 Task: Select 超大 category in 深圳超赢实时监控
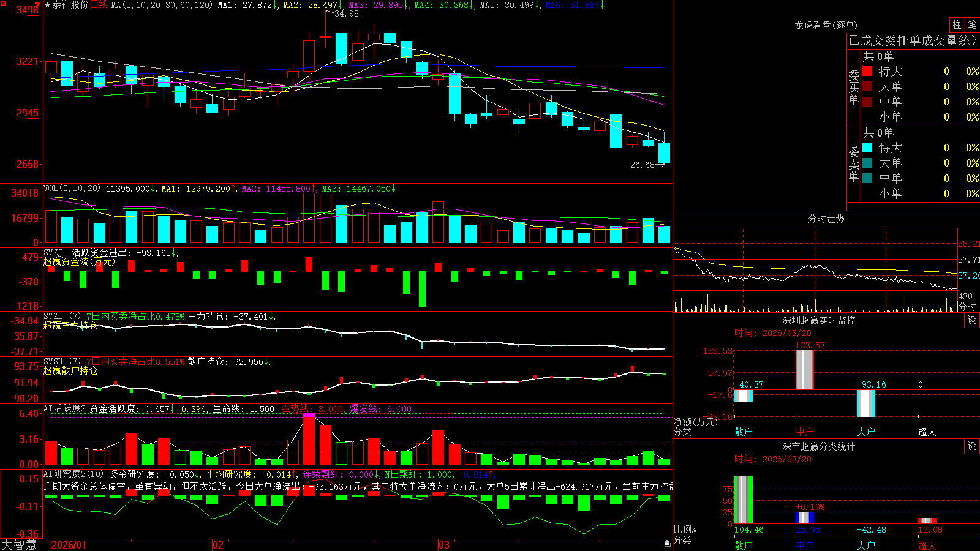point(927,432)
